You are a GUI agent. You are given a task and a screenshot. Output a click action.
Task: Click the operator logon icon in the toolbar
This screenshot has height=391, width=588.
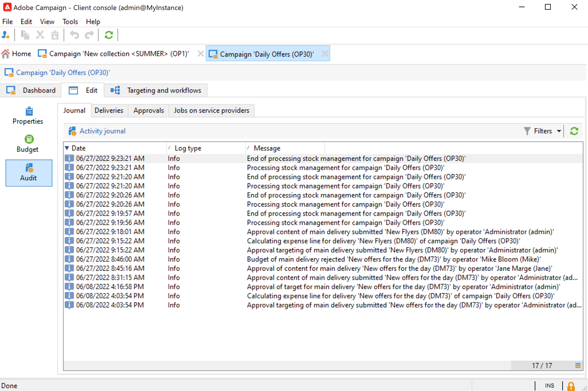click(x=6, y=35)
